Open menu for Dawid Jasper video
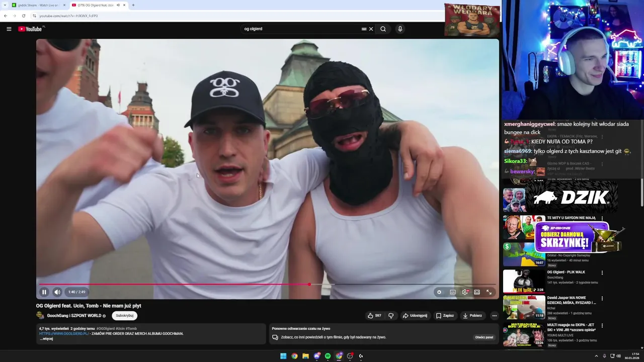The width and height of the screenshot is (644, 362). 602,299
